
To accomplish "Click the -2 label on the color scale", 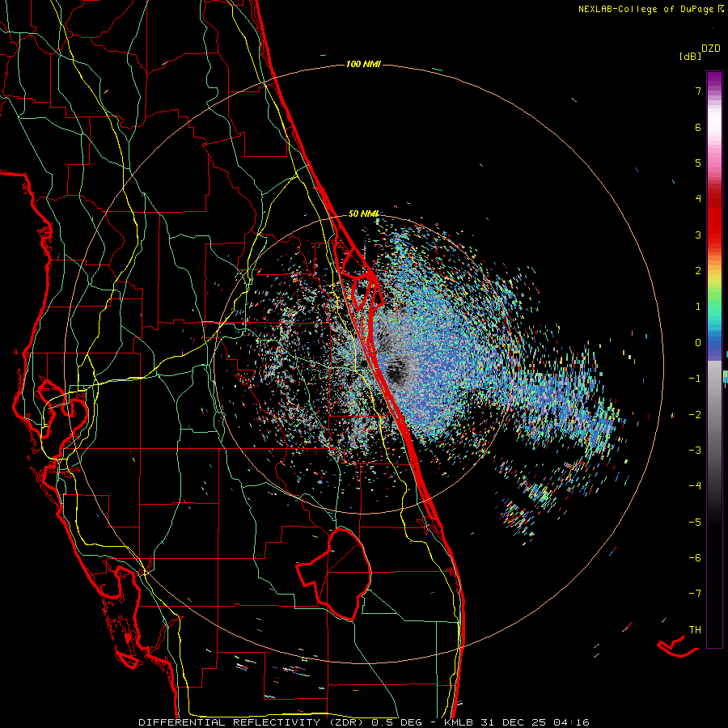I will click(695, 415).
